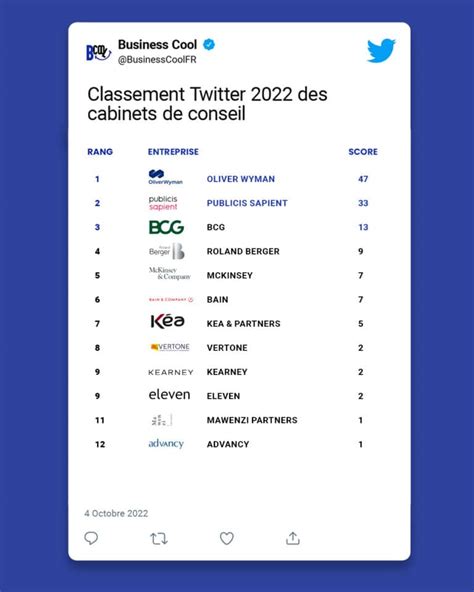Click the advancy logo
The height and width of the screenshot is (592, 474).
[166, 444]
